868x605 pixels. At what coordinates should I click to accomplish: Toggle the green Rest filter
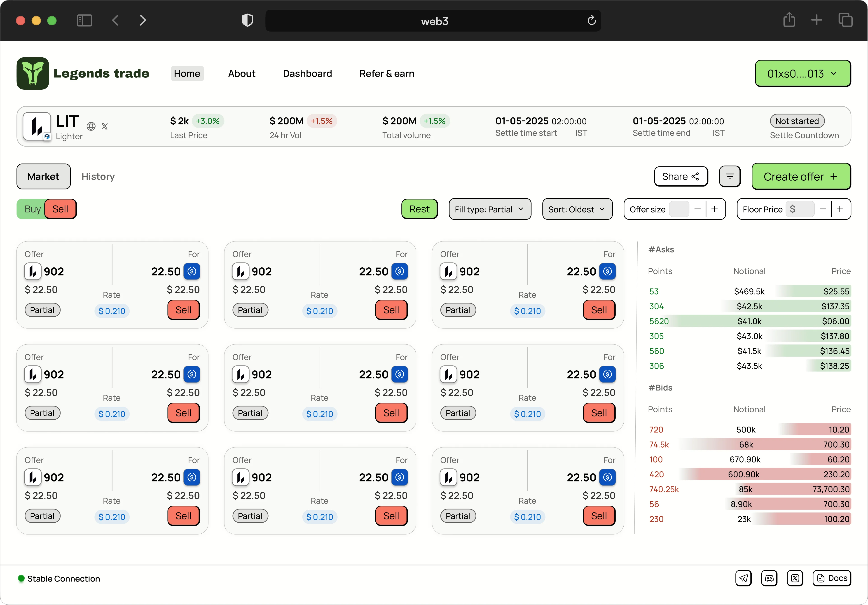click(419, 209)
